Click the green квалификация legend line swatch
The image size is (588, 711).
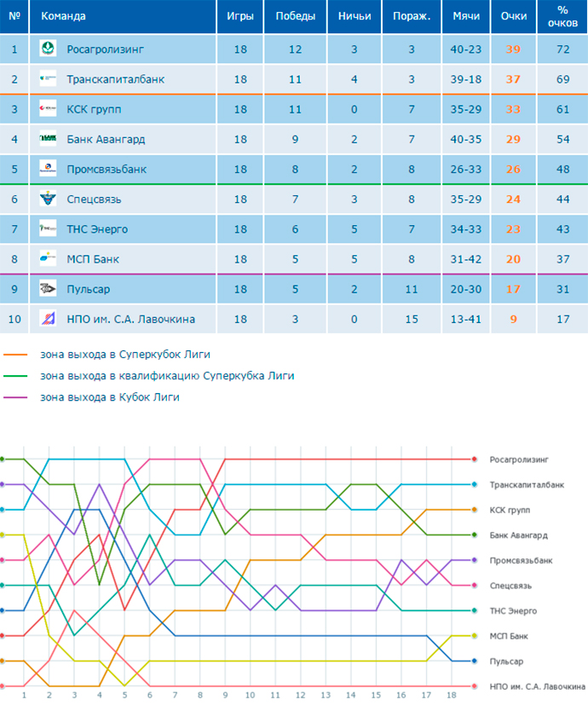pyautogui.click(x=15, y=376)
